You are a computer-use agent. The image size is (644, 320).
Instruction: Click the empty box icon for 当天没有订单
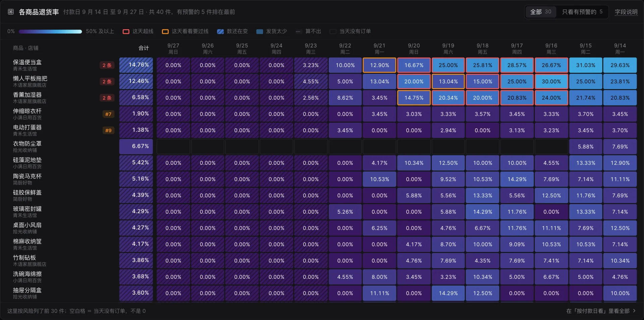[x=333, y=31]
